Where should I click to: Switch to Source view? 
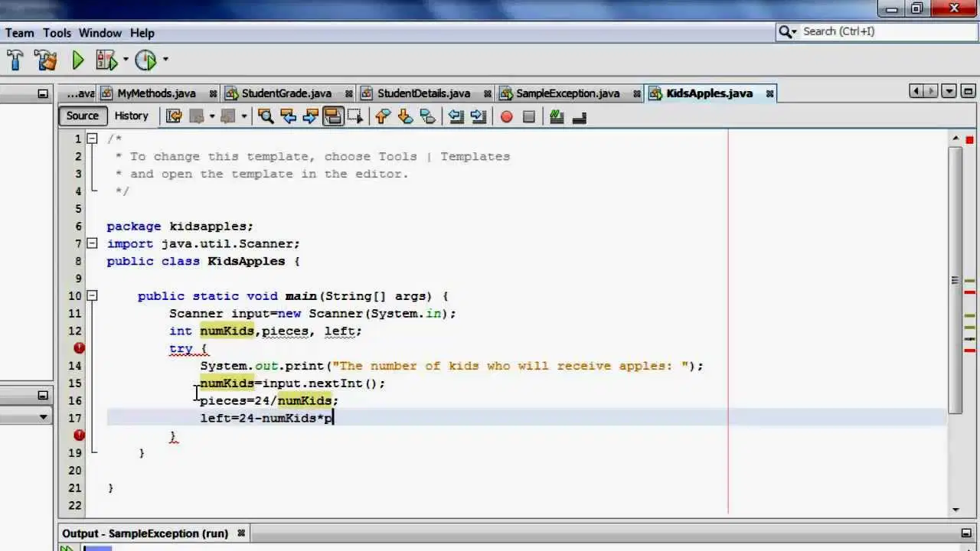pos(83,116)
